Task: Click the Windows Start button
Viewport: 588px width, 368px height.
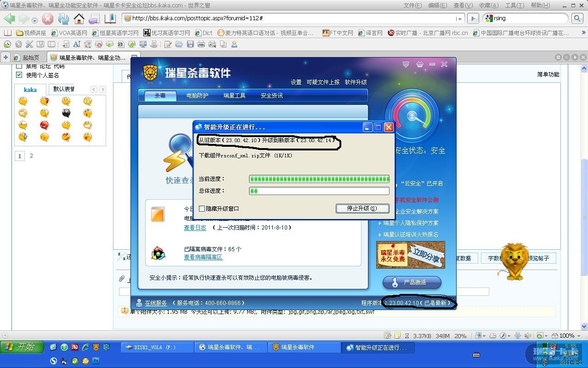Action: pyautogui.click(x=22, y=347)
